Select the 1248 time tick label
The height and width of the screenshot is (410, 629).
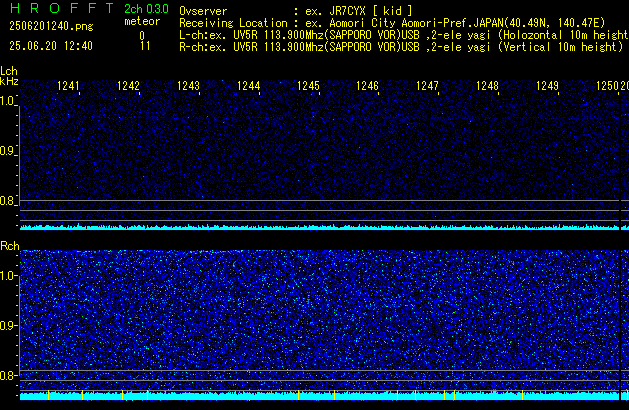click(x=487, y=86)
